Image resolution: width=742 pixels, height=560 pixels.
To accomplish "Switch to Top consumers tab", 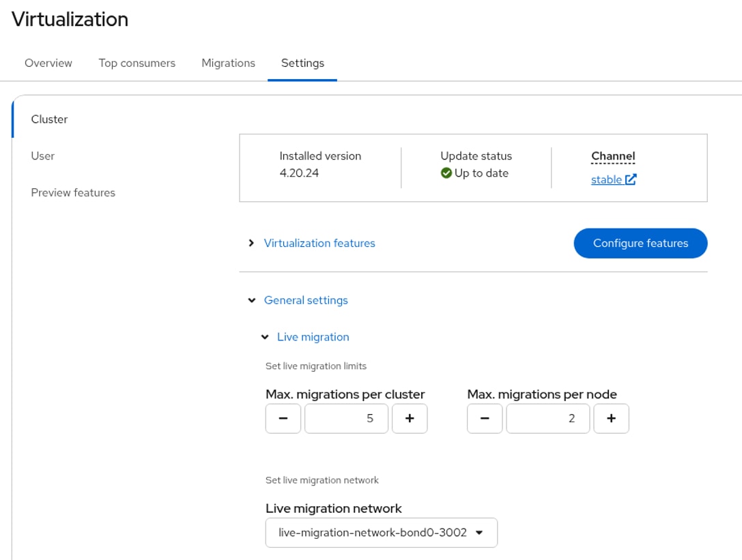I will click(x=137, y=63).
